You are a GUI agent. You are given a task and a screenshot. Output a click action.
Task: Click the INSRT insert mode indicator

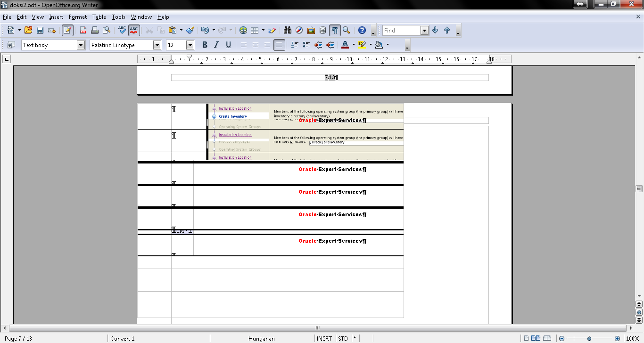[324, 338]
